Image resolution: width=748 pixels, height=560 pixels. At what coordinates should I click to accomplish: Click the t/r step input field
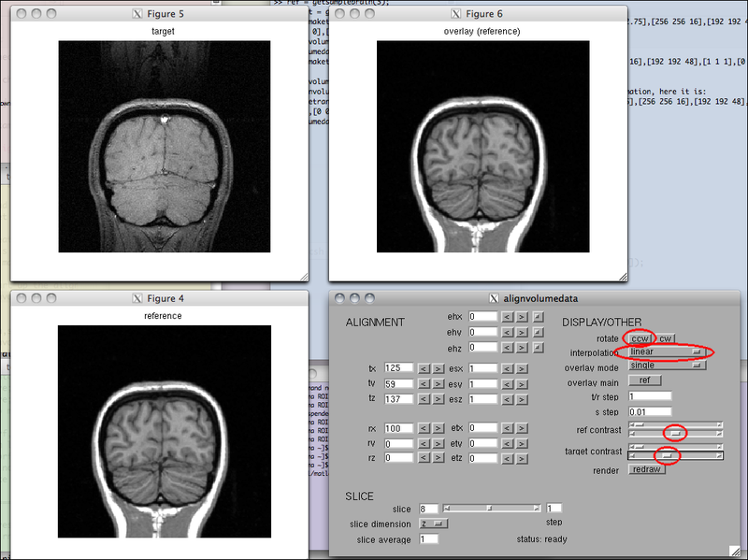(x=650, y=395)
